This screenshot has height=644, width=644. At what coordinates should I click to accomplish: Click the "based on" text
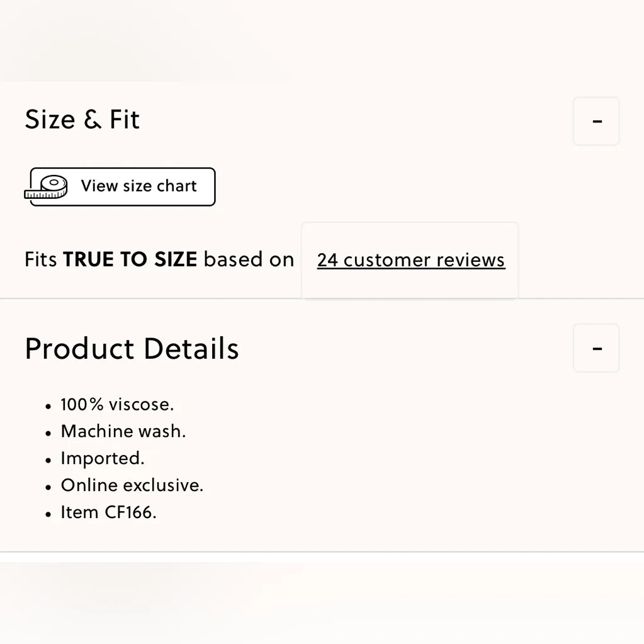[x=249, y=259]
